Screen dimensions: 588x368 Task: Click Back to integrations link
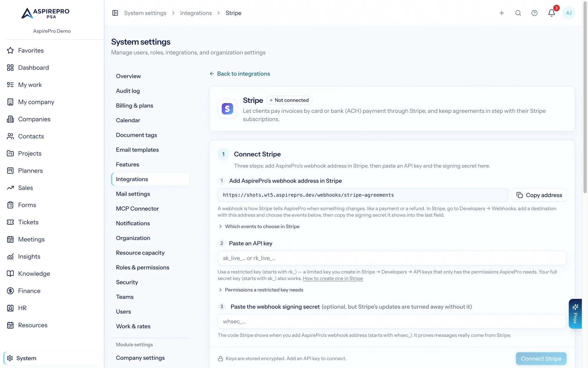tap(240, 74)
